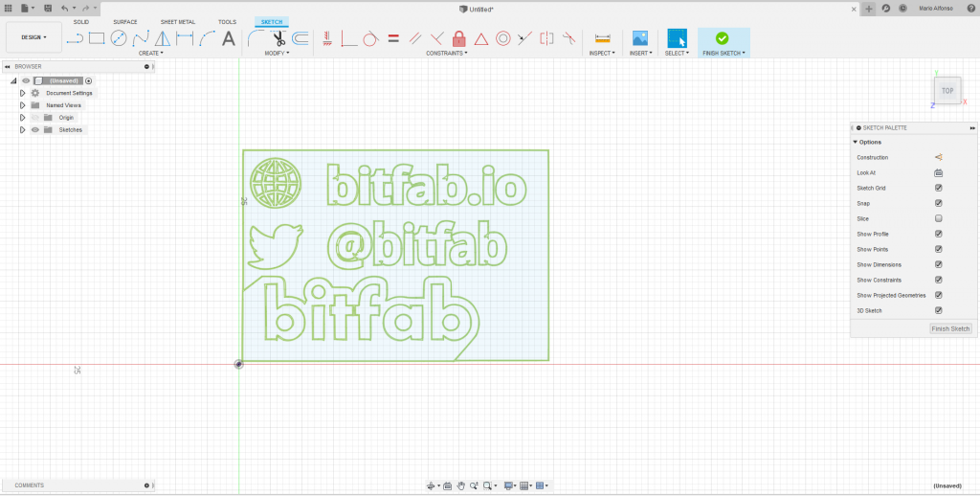Expand the Origin node

[x=23, y=118]
